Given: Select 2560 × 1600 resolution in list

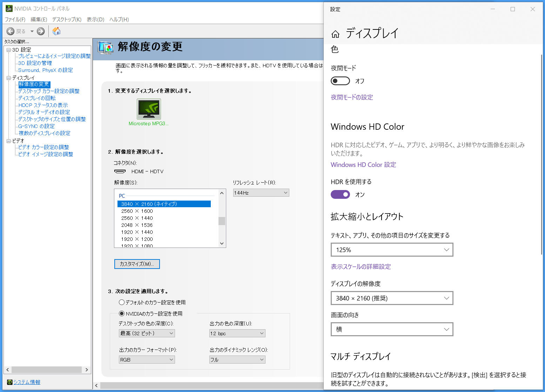Looking at the screenshot, I should point(137,211).
